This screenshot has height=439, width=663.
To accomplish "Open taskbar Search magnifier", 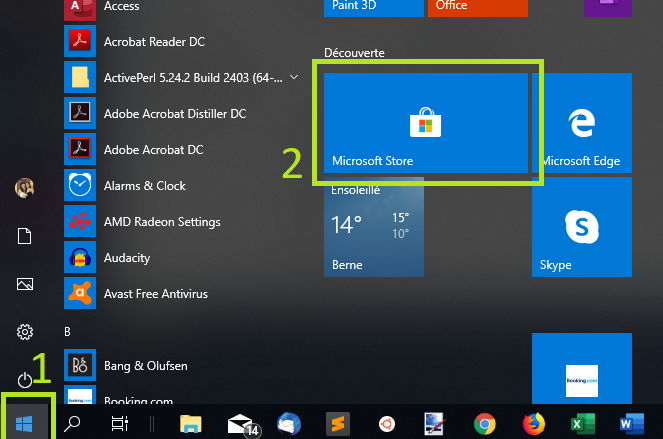I will (x=72, y=424).
